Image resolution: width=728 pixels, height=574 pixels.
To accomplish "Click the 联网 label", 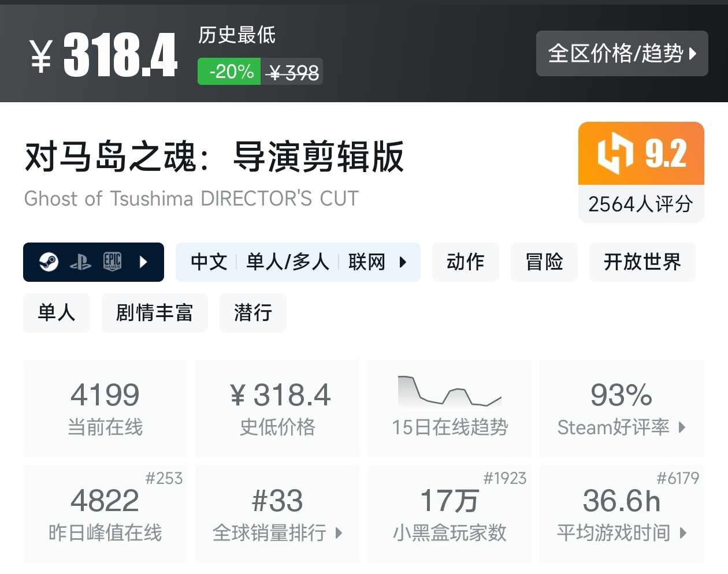I will (x=367, y=262).
